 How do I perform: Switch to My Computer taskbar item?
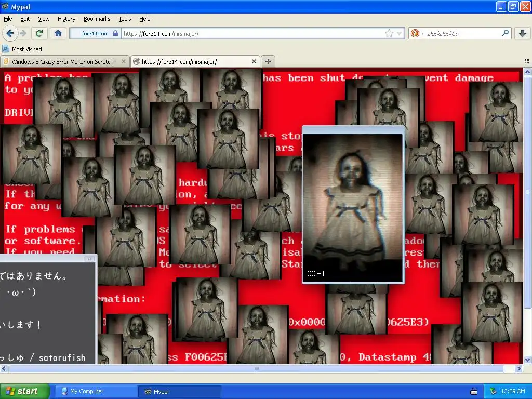tap(96, 391)
